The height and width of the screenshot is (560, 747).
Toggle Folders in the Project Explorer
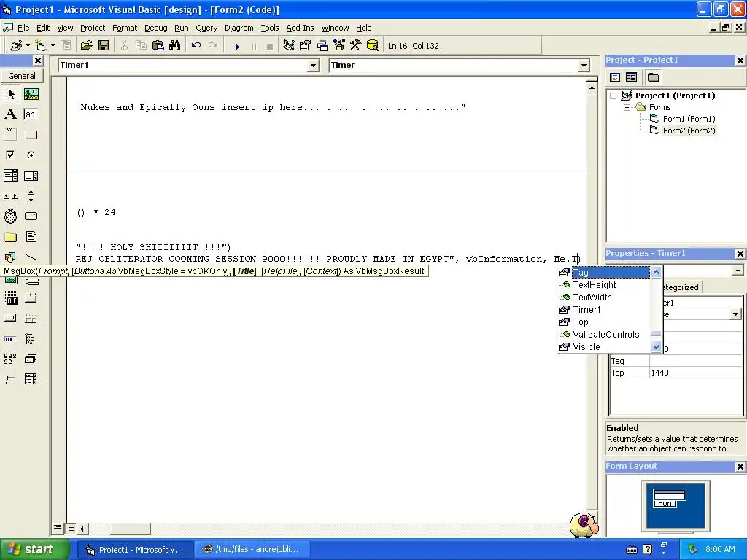[x=653, y=77]
